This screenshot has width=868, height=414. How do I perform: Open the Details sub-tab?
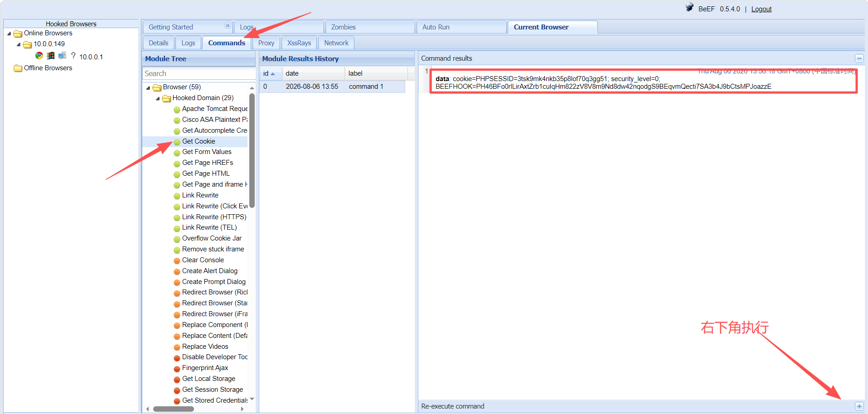click(159, 43)
